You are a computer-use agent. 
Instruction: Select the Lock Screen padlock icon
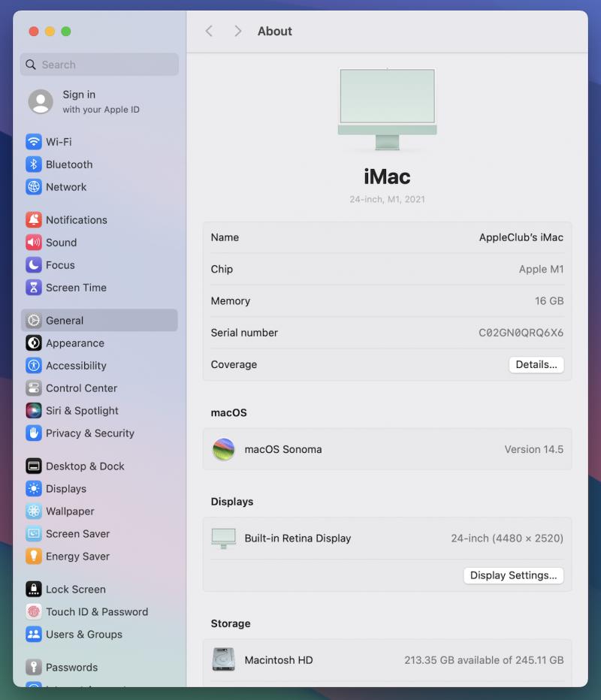[34, 590]
